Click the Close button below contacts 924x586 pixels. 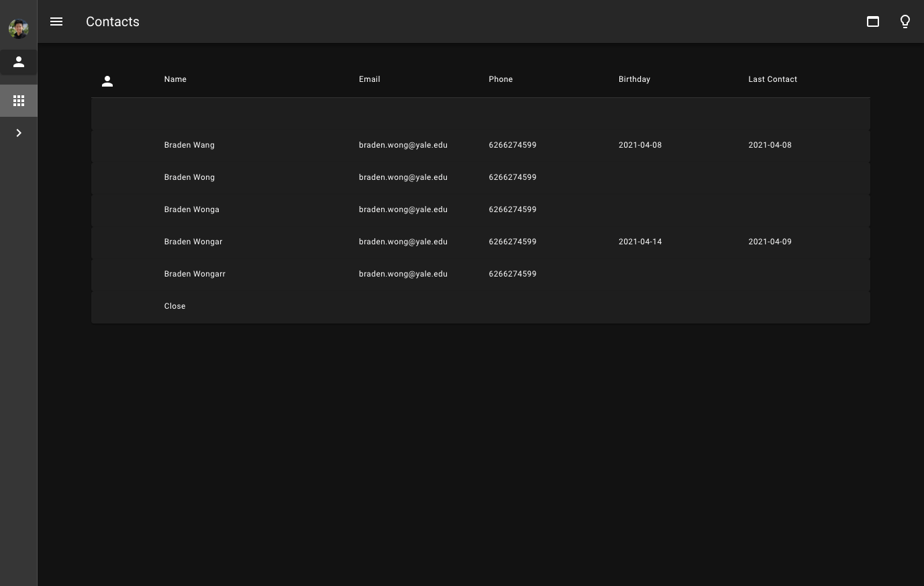pyautogui.click(x=174, y=306)
